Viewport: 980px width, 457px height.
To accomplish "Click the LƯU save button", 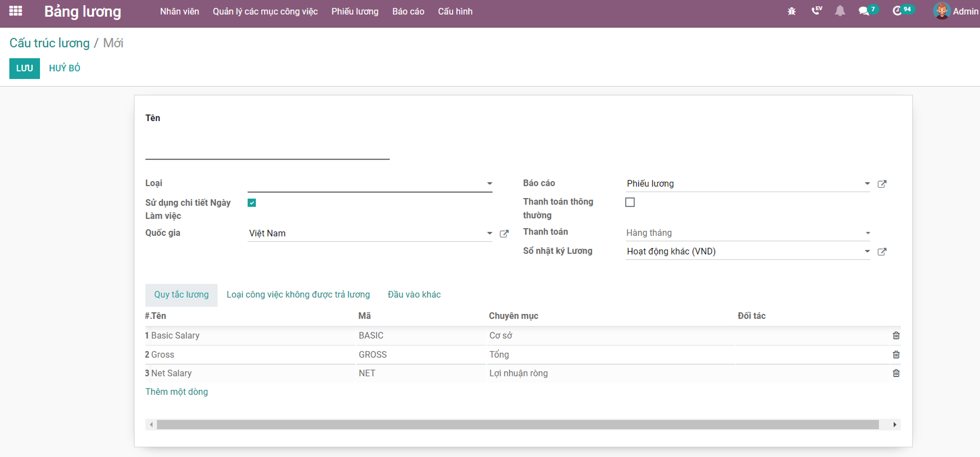I will [25, 68].
